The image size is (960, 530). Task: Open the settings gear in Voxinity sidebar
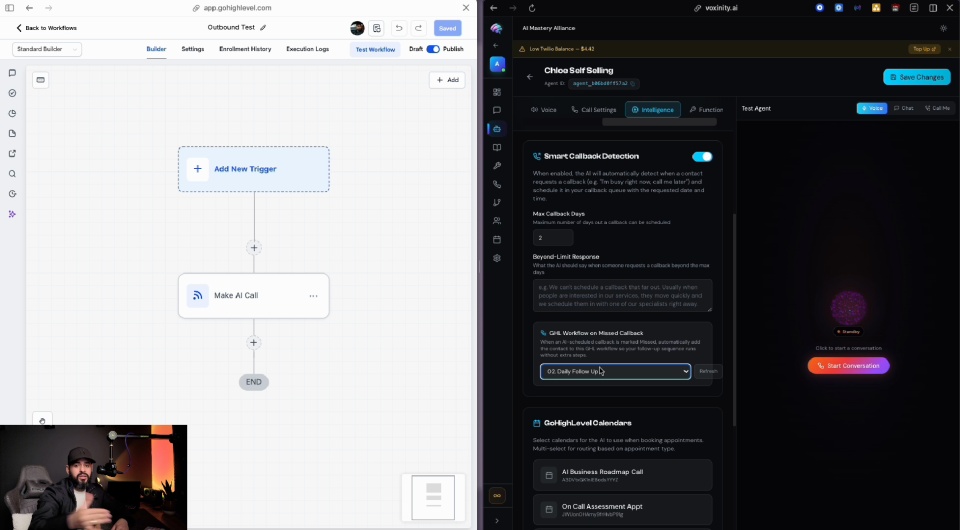pyautogui.click(x=497, y=258)
